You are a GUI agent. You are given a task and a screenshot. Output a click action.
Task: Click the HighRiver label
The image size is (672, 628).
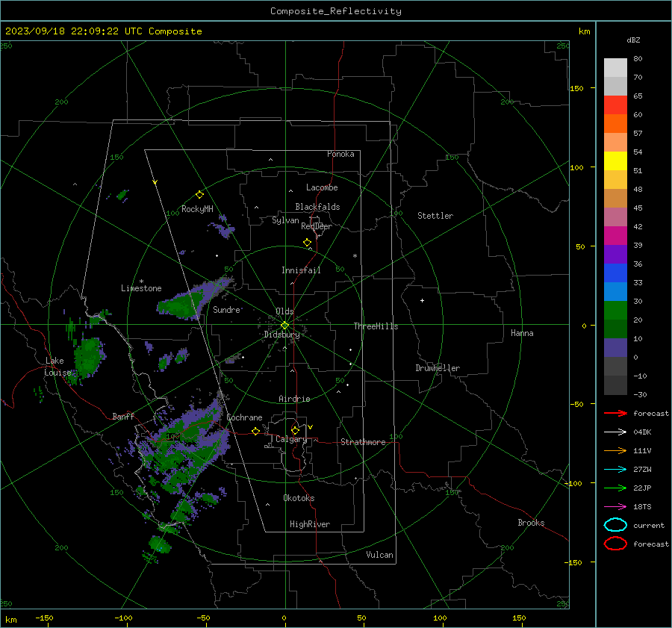pos(310,524)
